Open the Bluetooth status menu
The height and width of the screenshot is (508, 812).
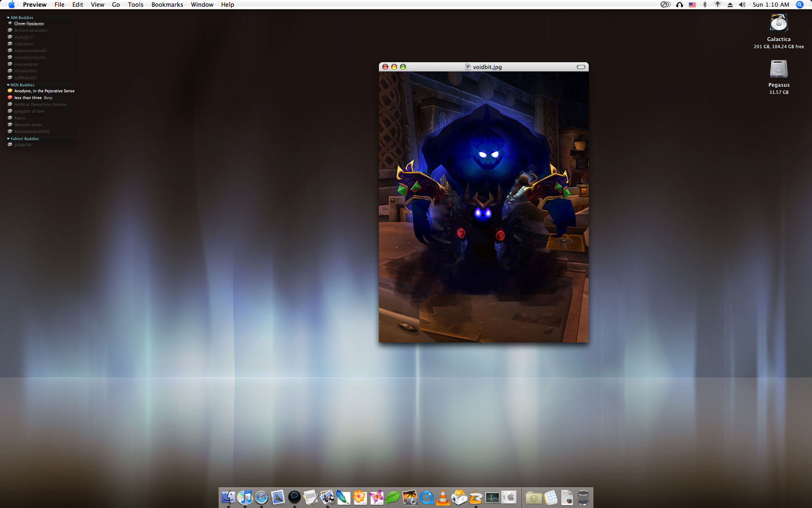[705, 5]
